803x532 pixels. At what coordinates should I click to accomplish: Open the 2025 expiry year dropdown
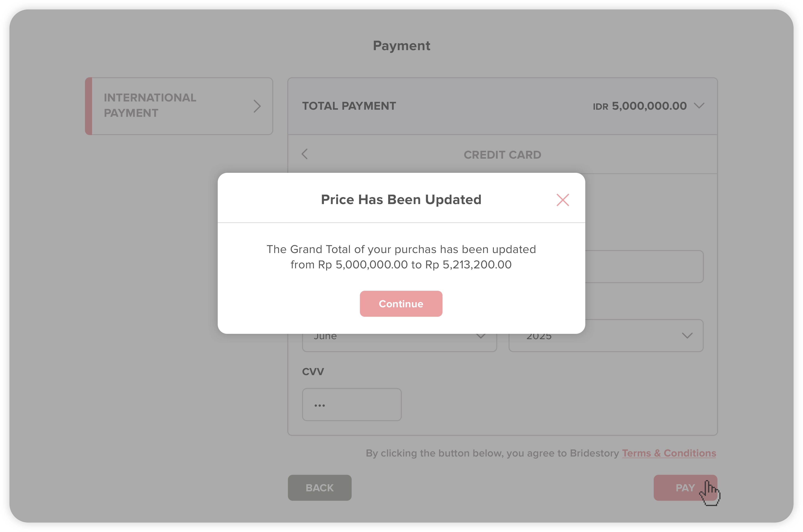point(606,336)
